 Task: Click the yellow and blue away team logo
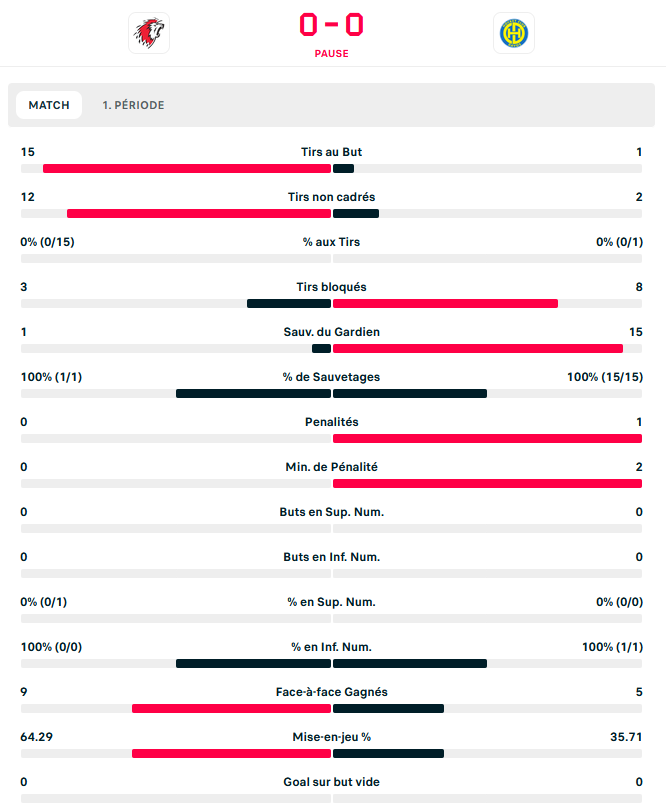[514, 33]
